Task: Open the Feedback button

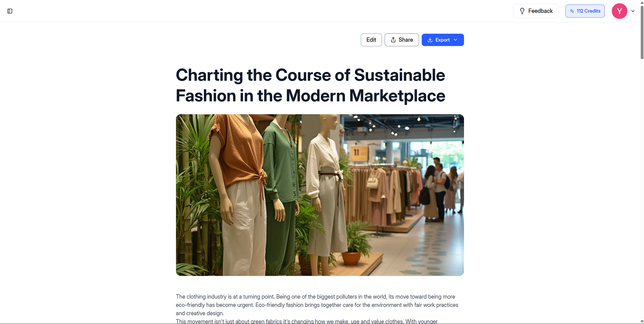Action: coord(536,11)
